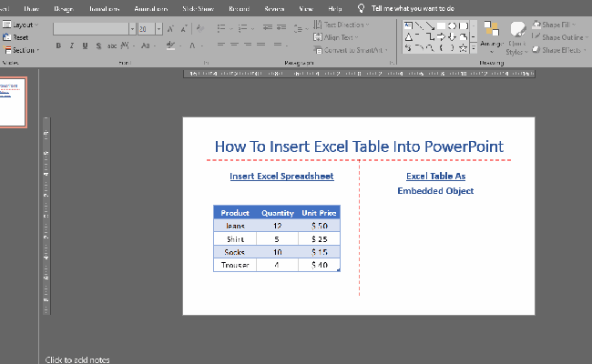Apply numbered list formatting
The height and width of the screenshot is (364, 592).
tap(243, 28)
